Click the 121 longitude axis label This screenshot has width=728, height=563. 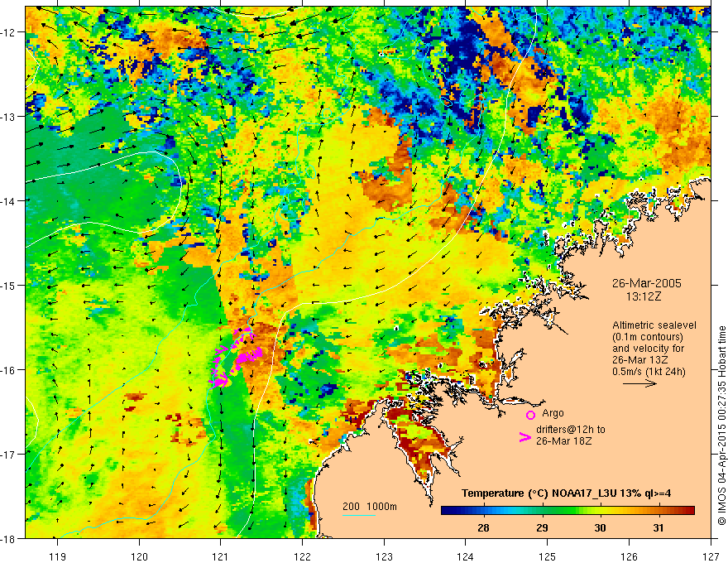click(221, 556)
